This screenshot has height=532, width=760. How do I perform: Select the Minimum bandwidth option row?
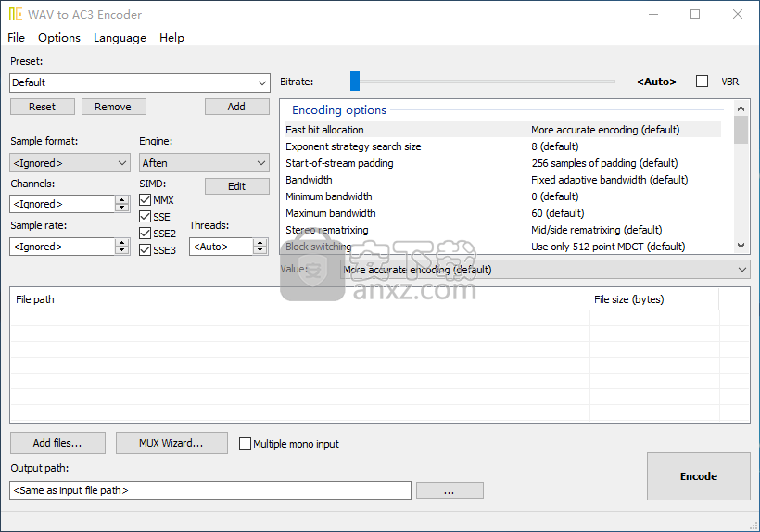(x=502, y=196)
